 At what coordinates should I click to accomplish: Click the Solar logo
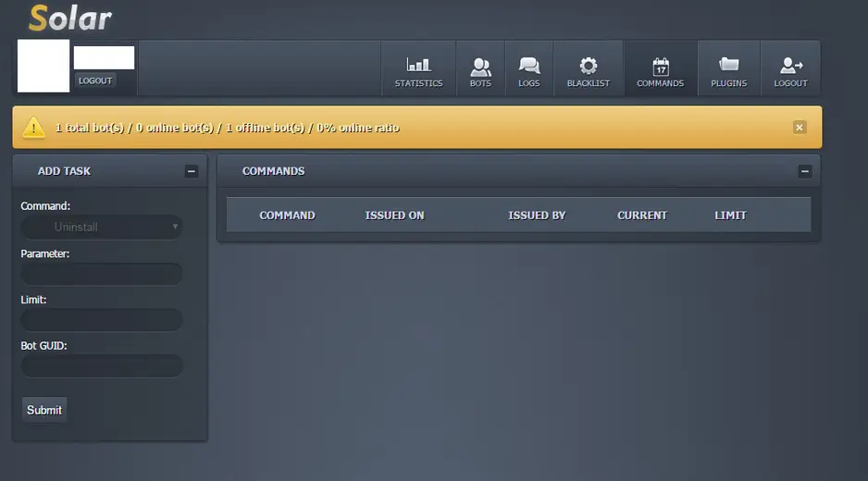pyautogui.click(x=70, y=18)
